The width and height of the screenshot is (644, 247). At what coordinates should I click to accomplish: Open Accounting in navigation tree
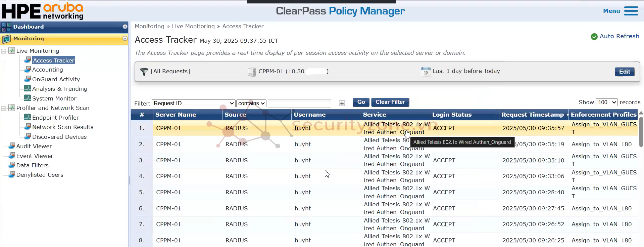[x=48, y=70]
